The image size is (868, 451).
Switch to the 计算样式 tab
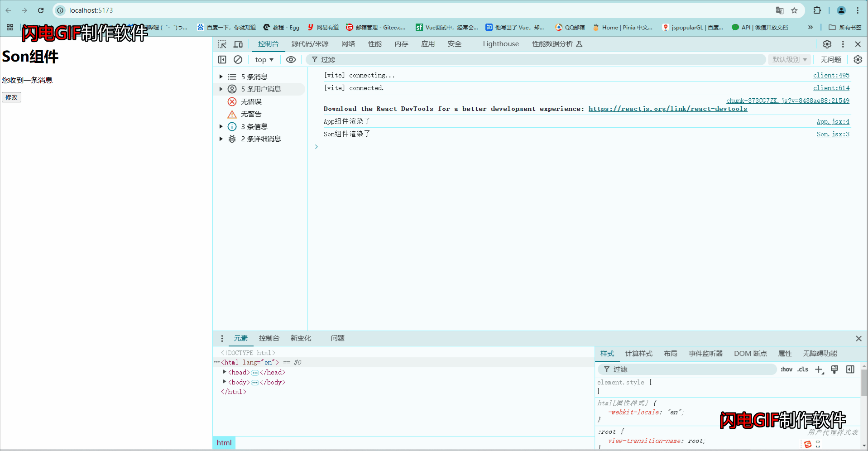pos(638,354)
